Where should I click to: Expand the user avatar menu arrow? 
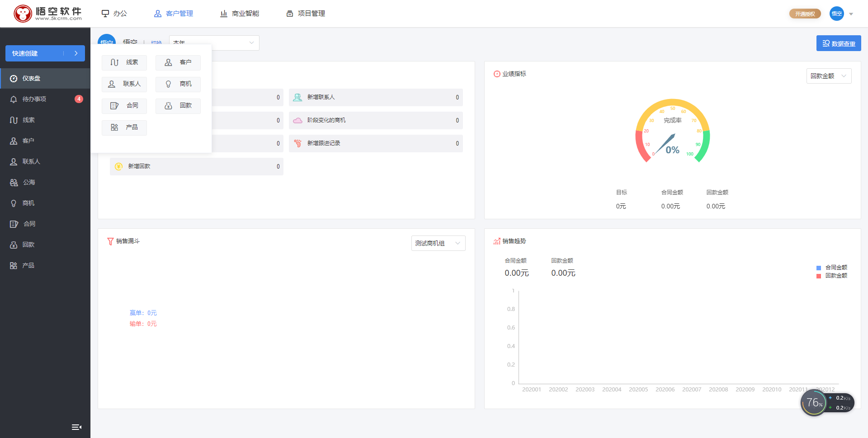851,14
